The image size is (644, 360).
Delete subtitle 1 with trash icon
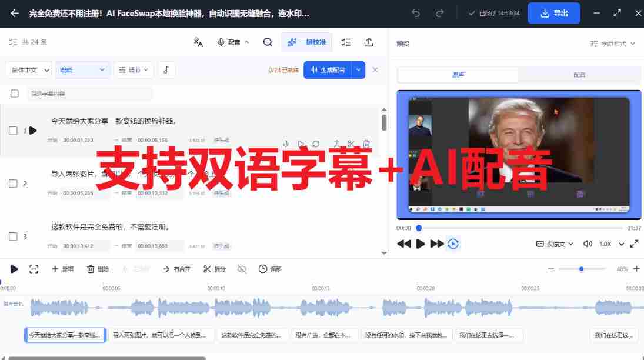pyautogui.click(x=366, y=144)
